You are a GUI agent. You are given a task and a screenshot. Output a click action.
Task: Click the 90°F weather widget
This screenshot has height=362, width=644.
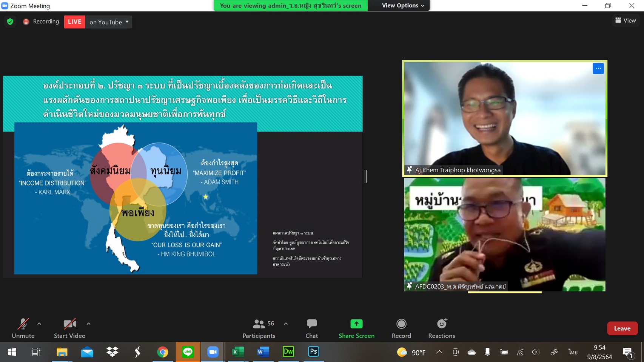click(411, 352)
